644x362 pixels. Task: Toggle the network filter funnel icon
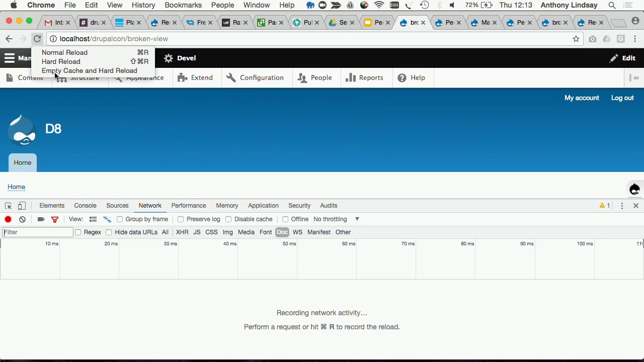(55, 219)
